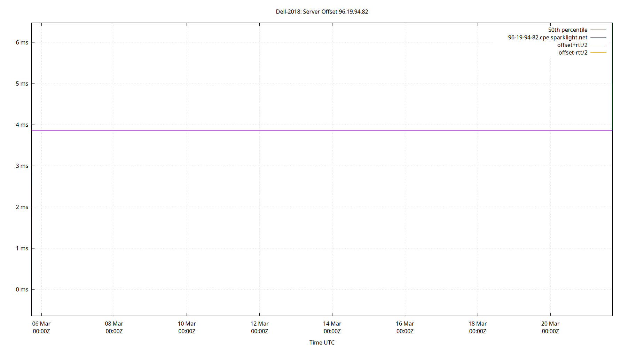Click the 3 ms gridline tick mark

tap(34, 166)
